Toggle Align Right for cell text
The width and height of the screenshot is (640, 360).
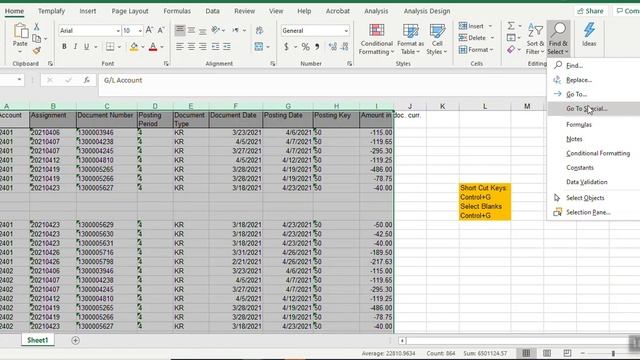(202, 47)
